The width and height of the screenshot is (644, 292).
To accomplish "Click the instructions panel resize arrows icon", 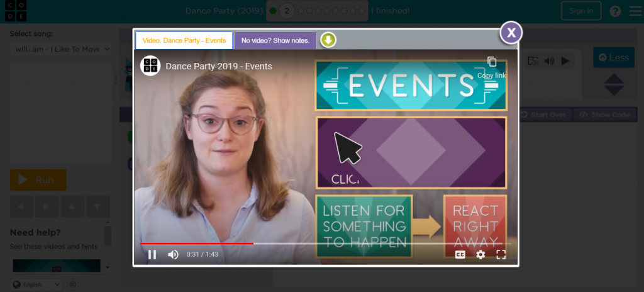I will click(614, 85).
